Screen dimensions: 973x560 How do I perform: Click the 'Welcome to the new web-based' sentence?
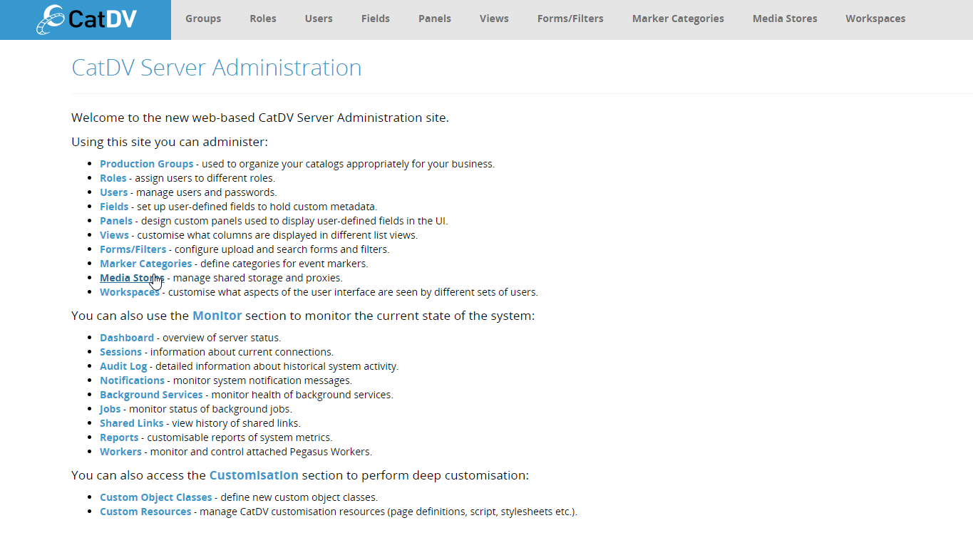260,118
